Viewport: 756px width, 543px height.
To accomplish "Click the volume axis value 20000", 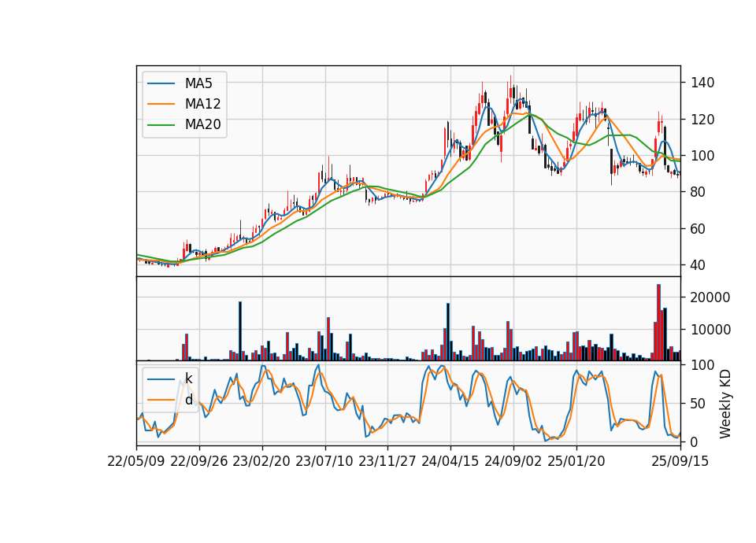I will [710, 297].
